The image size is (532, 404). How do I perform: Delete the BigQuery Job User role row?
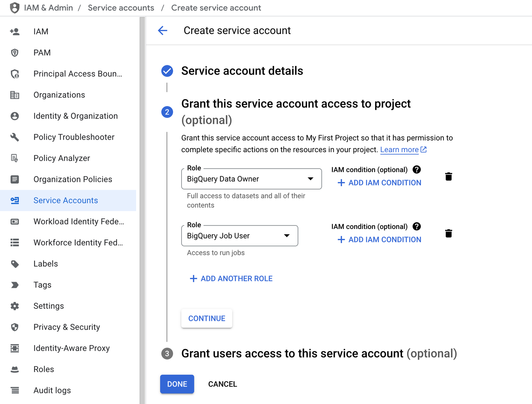tap(448, 233)
